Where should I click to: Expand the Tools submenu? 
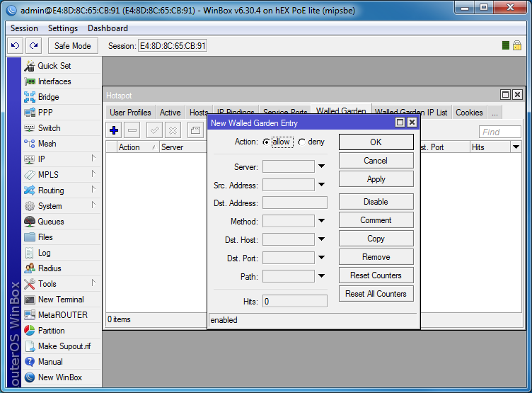click(x=93, y=283)
